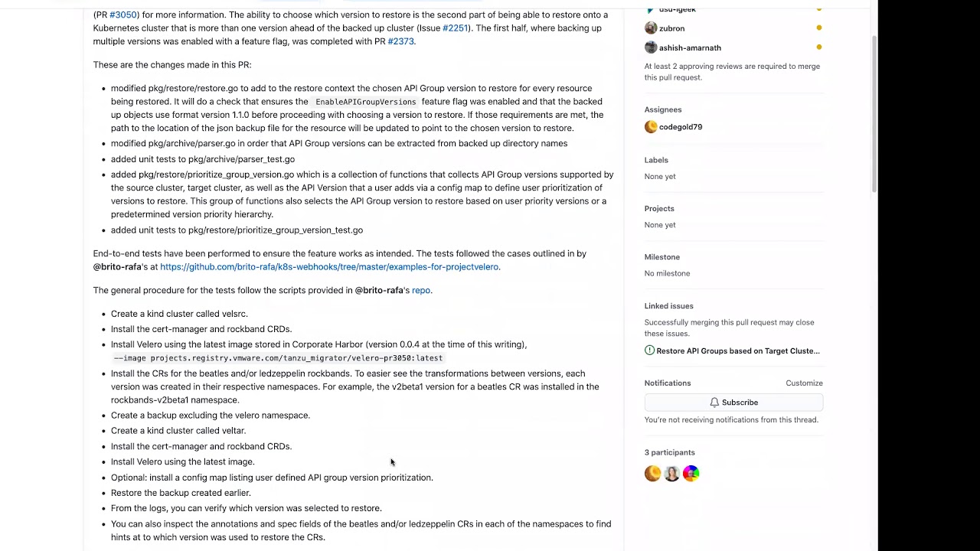Image resolution: width=980 pixels, height=551 pixels.
Task: Open the PR #2373 link
Action: pyautogui.click(x=400, y=41)
